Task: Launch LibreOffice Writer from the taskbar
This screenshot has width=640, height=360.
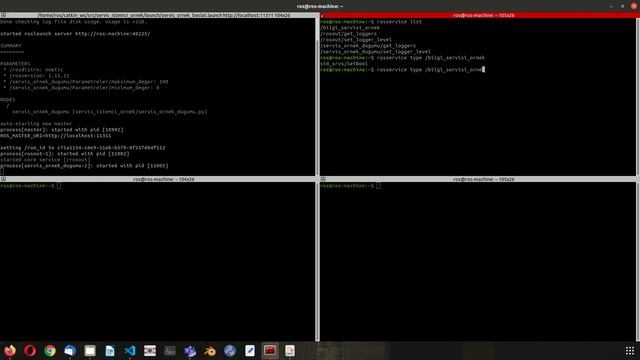Action: click(110, 351)
